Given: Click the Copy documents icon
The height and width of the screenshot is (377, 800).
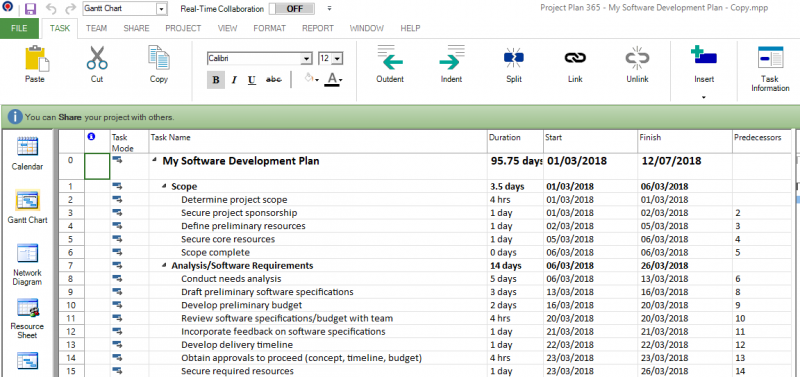Looking at the screenshot, I should click(x=159, y=58).
